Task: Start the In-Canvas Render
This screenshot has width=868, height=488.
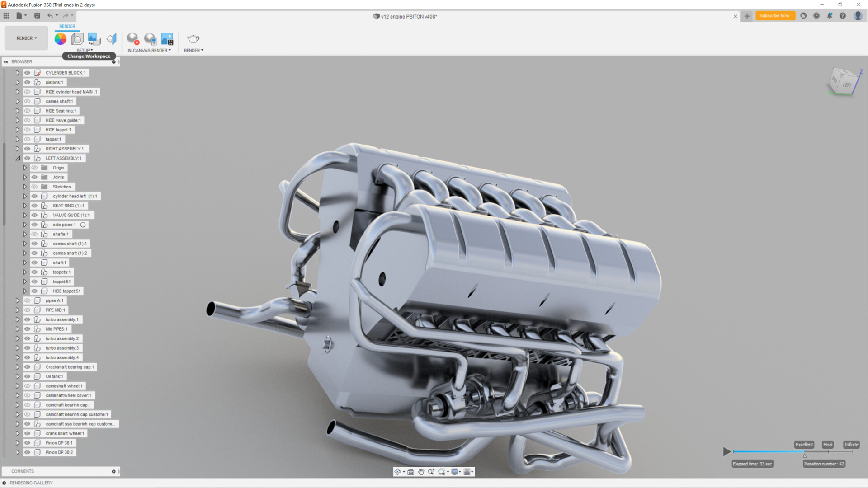Action: 132,39
